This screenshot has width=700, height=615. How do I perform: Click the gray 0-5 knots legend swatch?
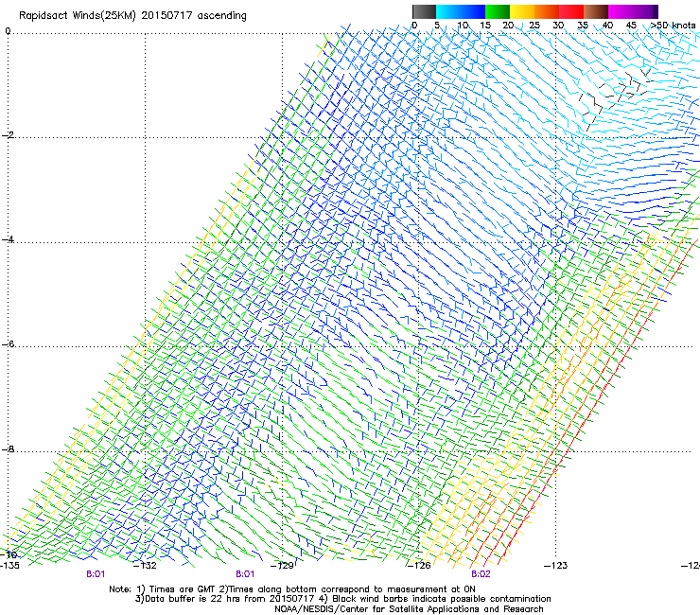(x=424, y=11)
